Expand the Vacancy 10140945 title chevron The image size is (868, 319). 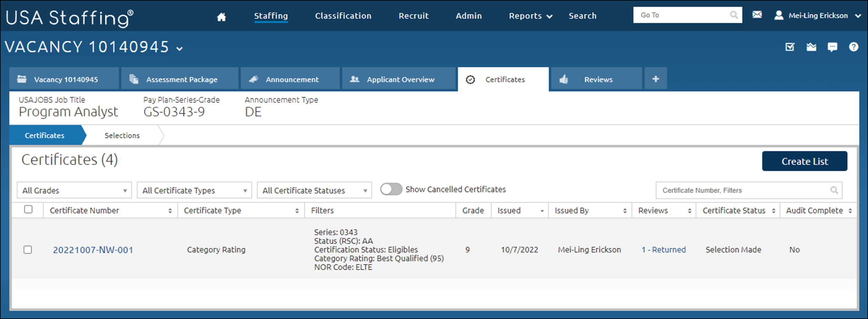(179, 49)
